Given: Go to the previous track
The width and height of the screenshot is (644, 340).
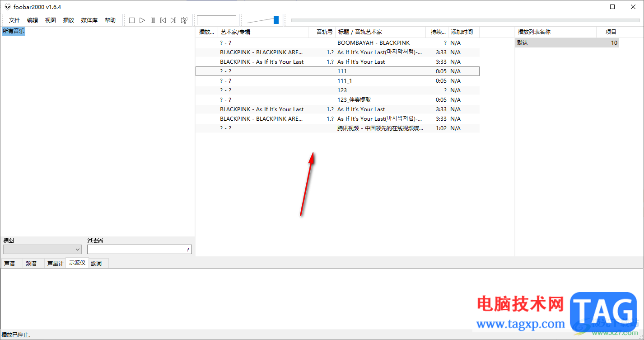Looking at the screenshot, I should click(163, 20).
